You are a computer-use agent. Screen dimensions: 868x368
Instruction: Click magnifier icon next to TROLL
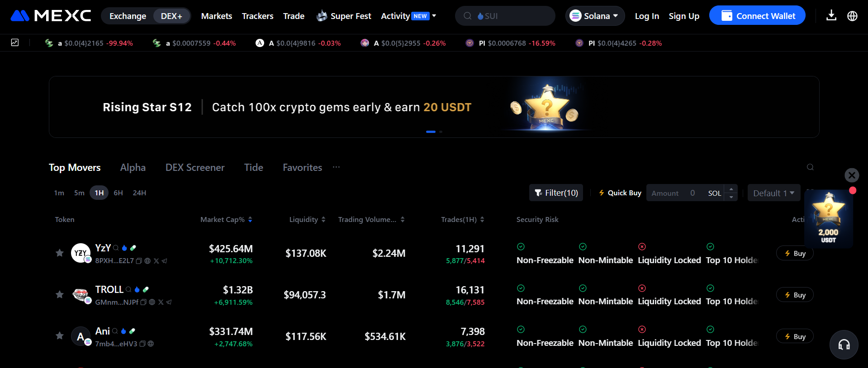(128, 289)
